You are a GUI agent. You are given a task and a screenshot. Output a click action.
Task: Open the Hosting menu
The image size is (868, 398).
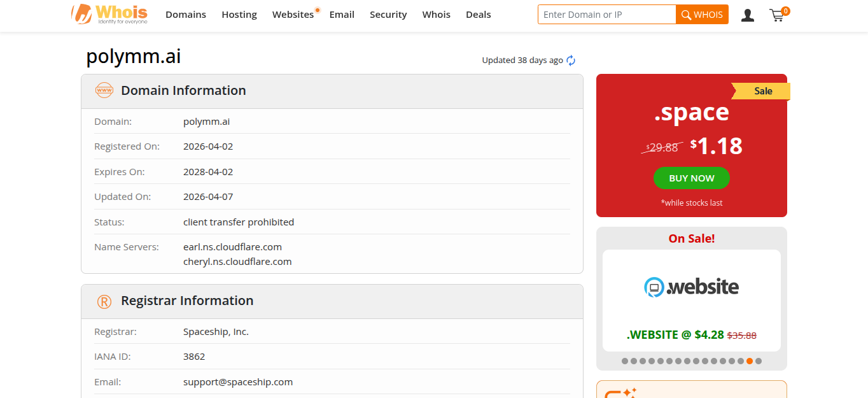pyautogui.click(x=239, y=15)
